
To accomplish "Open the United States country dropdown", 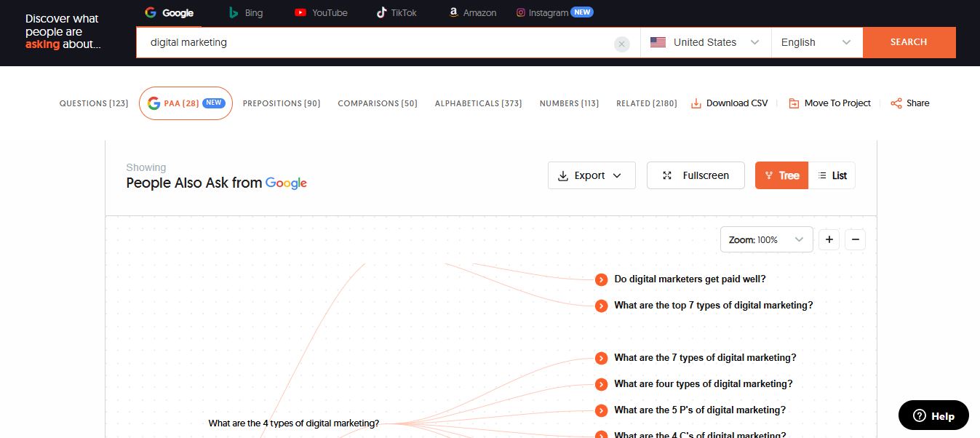I will pyautogui.click(x=704, y=42).
